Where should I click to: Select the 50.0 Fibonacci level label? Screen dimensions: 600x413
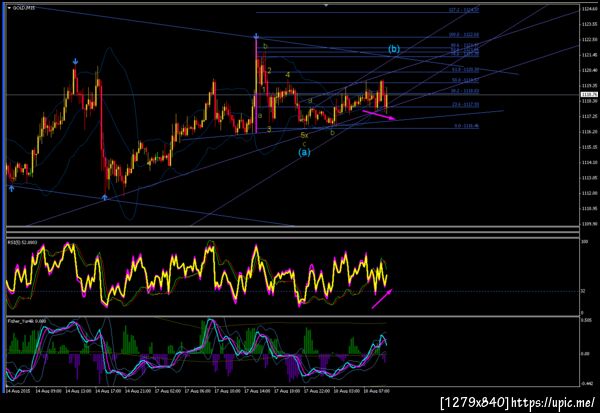click(x=465, y=80)
